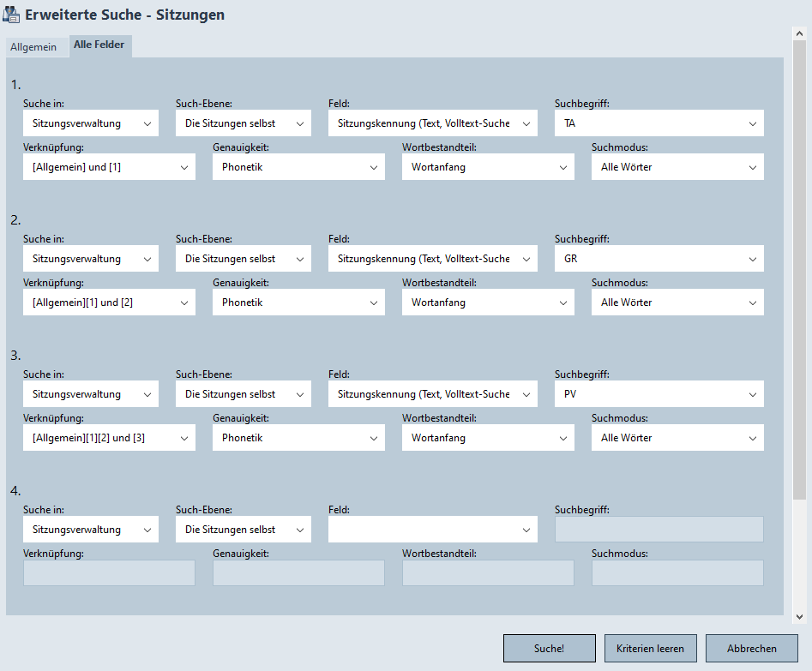Expand Feld dropdown in criterion 1
Image resolution: width=812 pixels, height=671 pixels.
coord(432,123)
